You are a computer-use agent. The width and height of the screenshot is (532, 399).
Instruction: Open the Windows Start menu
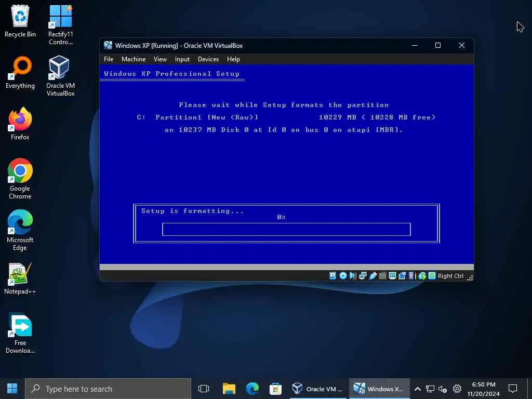pos(12,389)
